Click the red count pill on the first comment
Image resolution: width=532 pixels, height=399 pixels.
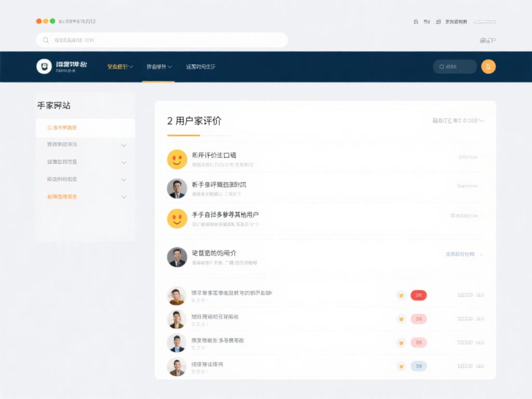(x=419, y=295)
